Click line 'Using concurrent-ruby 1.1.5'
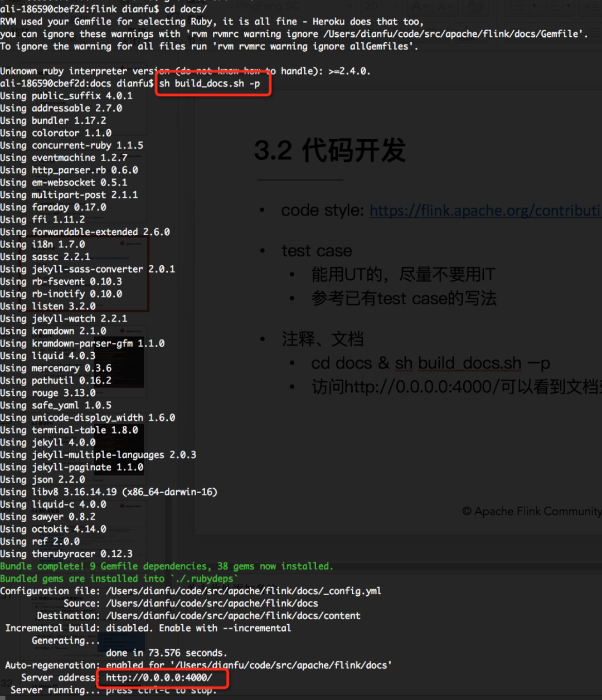The image size is (602, 700). 72,145
